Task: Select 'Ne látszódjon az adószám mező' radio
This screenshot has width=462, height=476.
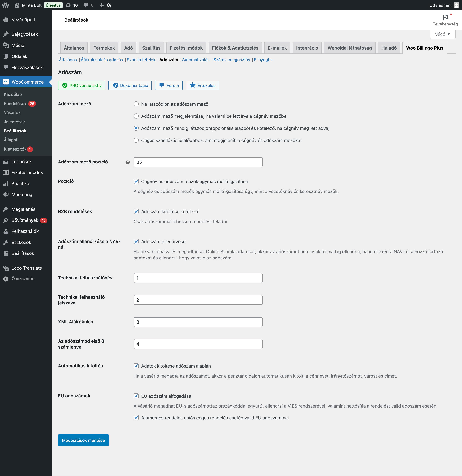Action: point(136,104)
